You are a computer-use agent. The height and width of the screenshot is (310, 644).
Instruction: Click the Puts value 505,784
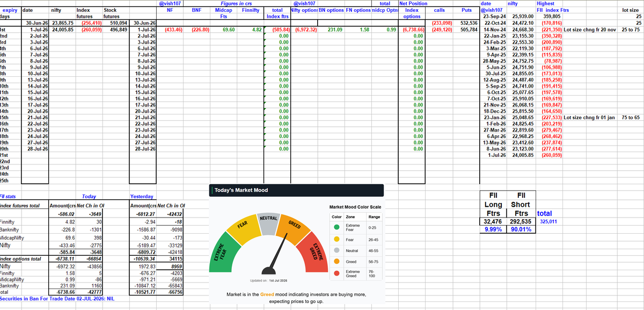click(468, 30)
